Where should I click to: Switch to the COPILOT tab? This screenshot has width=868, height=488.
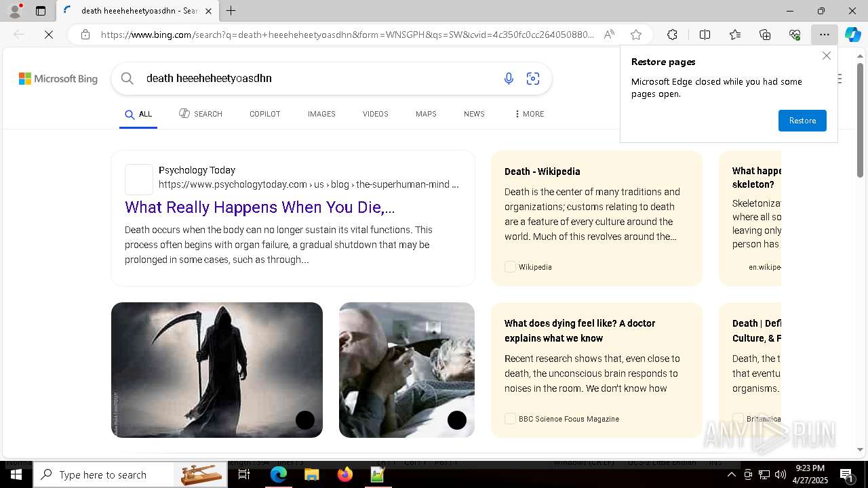(x=264, y=114)
